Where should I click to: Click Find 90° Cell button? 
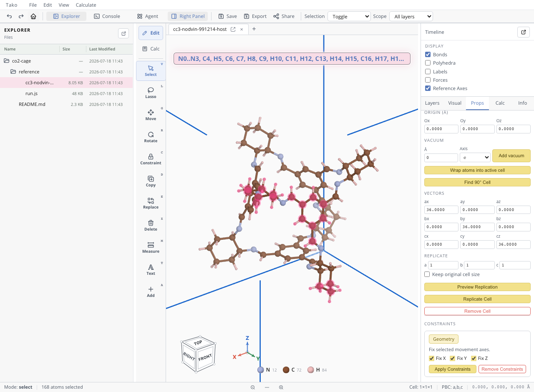point(477,182)
